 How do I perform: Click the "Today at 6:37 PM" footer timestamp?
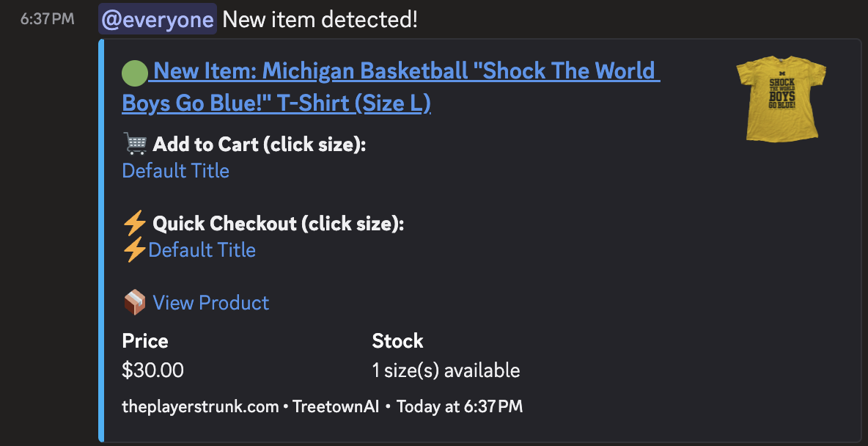point(460,406)
